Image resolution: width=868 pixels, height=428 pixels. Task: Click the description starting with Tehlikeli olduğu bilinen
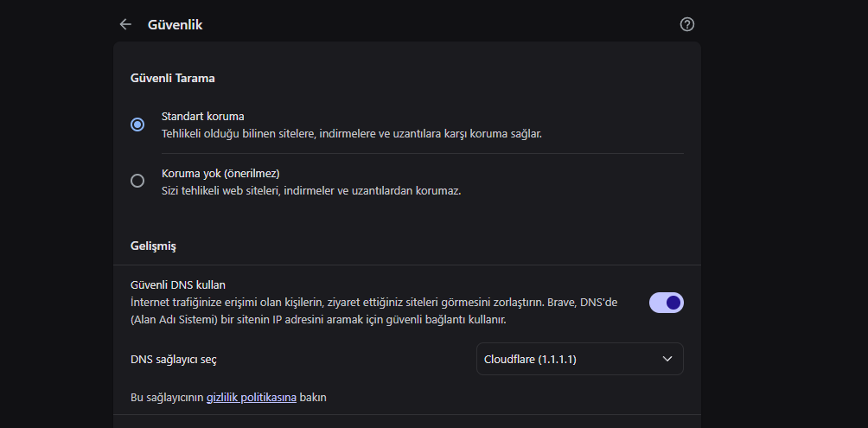[x=352, y=134]
